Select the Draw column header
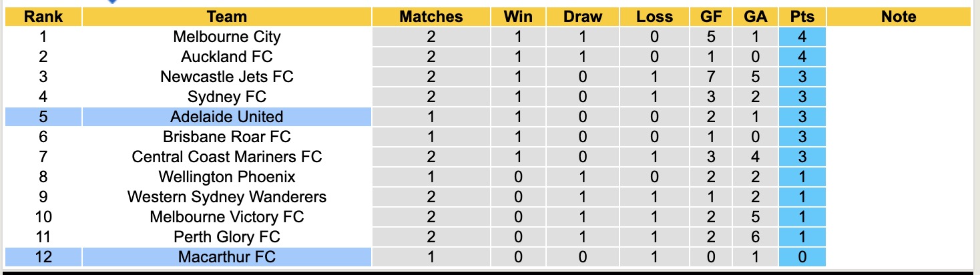 coord(582,17)
